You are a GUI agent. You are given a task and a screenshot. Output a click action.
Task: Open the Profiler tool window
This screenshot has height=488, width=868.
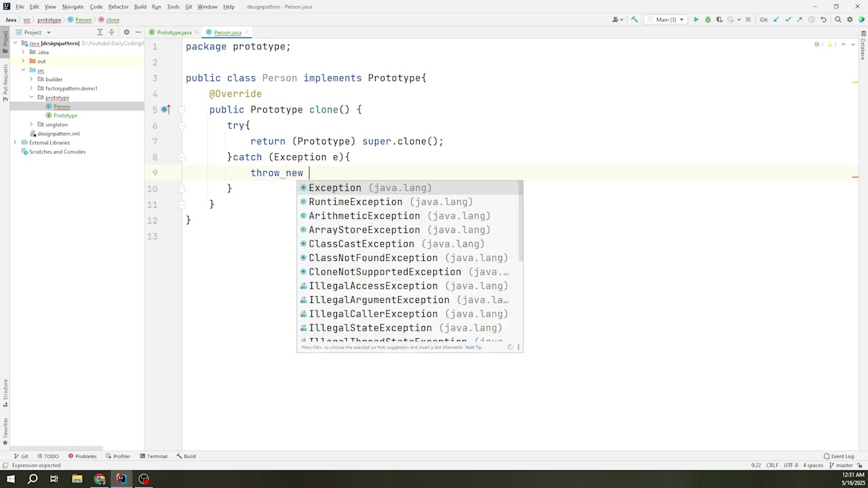[118, 456]
